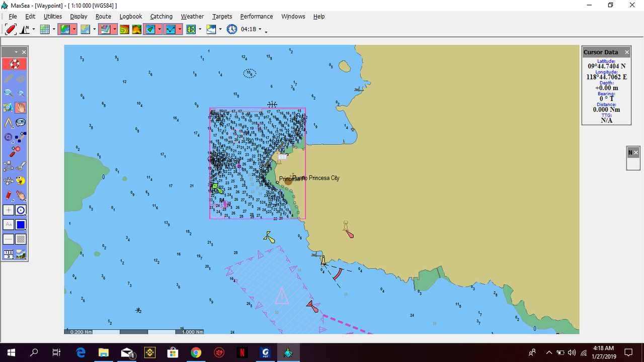Click the chart grid icon

pyautogui.click(x=45, y=29)
